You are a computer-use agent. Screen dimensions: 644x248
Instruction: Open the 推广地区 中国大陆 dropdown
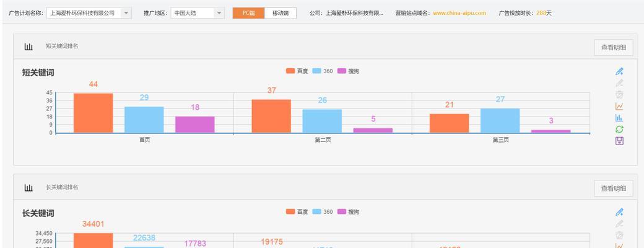198,13
